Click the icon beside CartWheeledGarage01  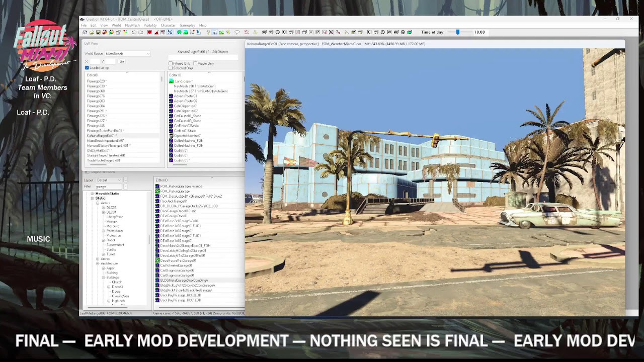157,265
